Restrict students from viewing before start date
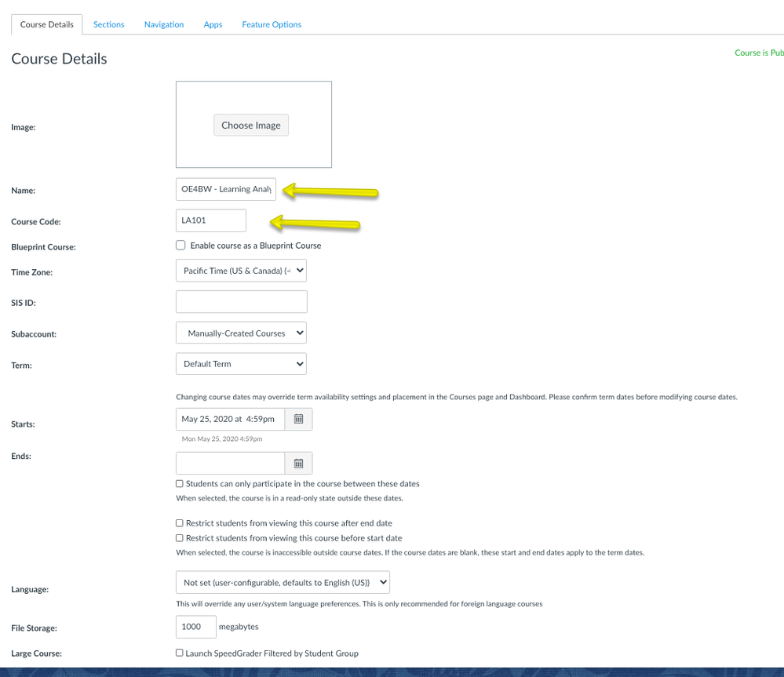Image resolution: width=784 pixels, height=677 pixels. click(x=180, y=538)
